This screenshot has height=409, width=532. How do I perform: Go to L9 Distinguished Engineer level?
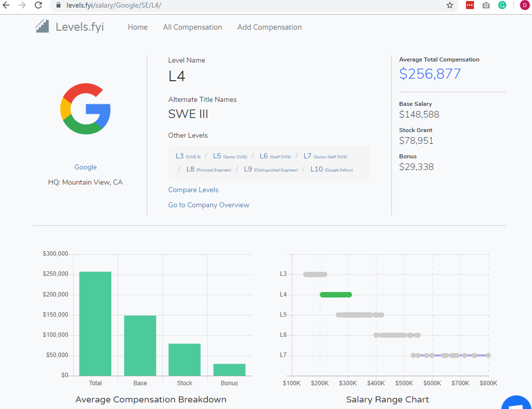pyautogui.click(x=271, y=169)
